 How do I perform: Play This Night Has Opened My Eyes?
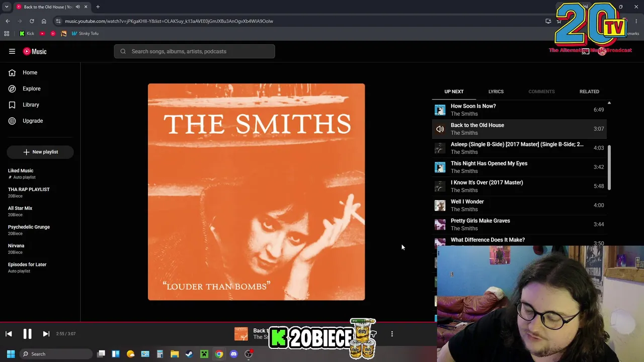(x=519, y=167)
